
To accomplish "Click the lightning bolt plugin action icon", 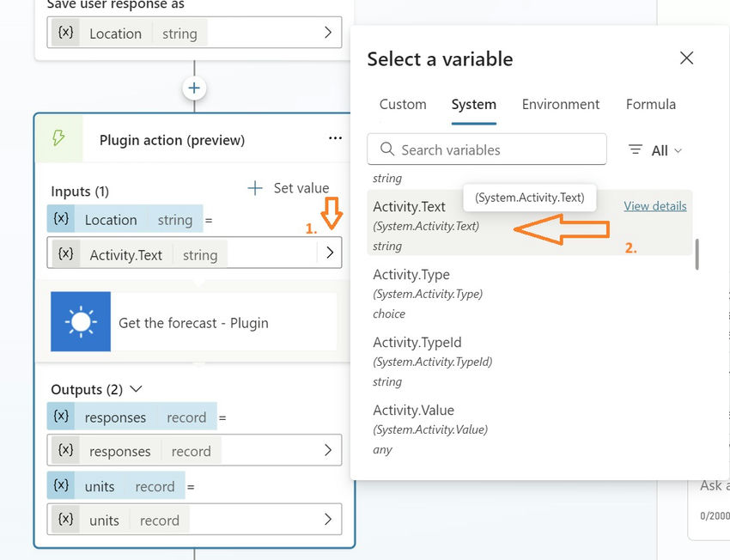I will click(59, 139).
